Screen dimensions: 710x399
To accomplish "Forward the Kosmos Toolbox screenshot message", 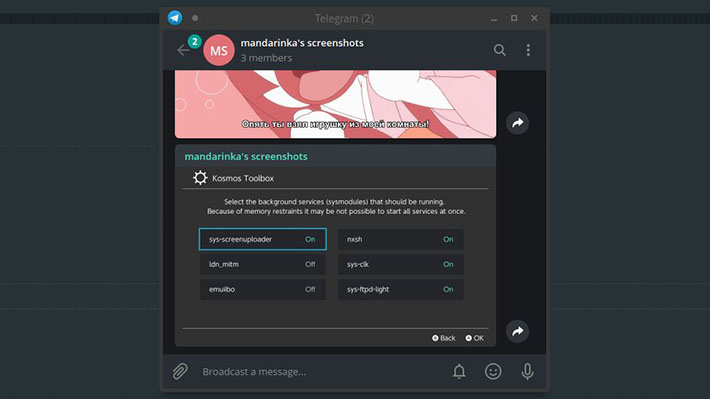I will (518, 331).
